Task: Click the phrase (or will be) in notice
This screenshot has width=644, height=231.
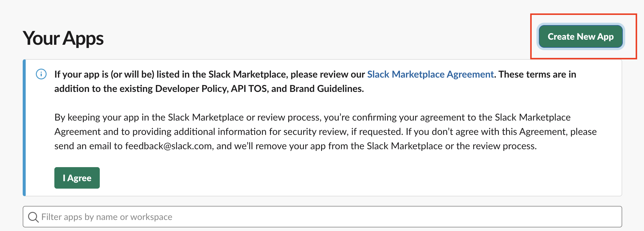Action: [x=132, y=74]
